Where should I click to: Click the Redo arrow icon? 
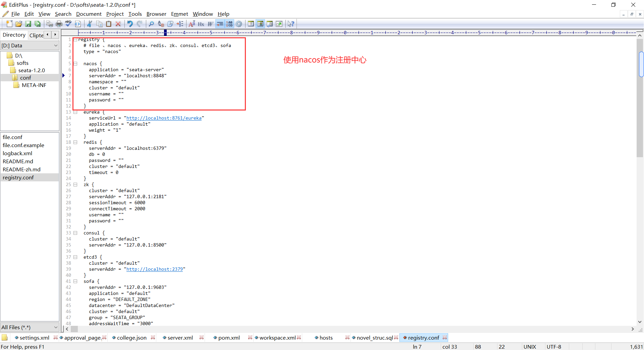(140, 24)
